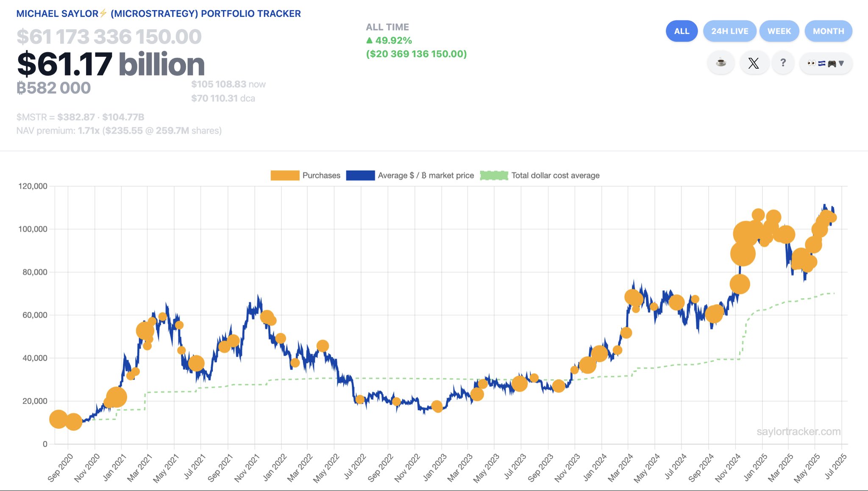Screen dimensions: 868x491
Task: Collapse the WEEK range view
Action: click(x=779, y=31)
